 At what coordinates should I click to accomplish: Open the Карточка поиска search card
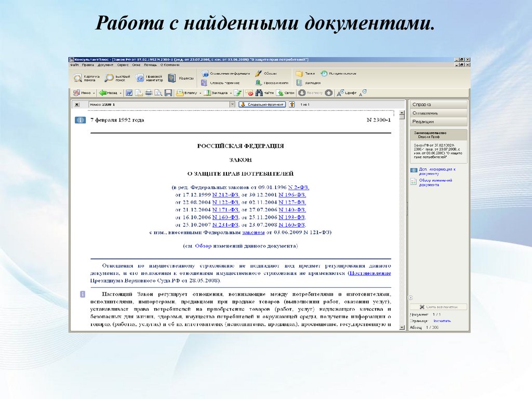pos(87,78)
